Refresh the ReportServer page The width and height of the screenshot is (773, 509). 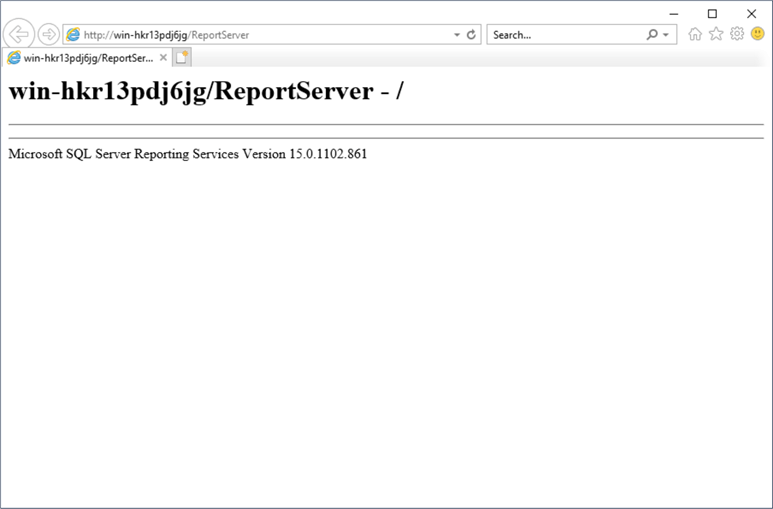pyautogui.click(x=471, y=35)
